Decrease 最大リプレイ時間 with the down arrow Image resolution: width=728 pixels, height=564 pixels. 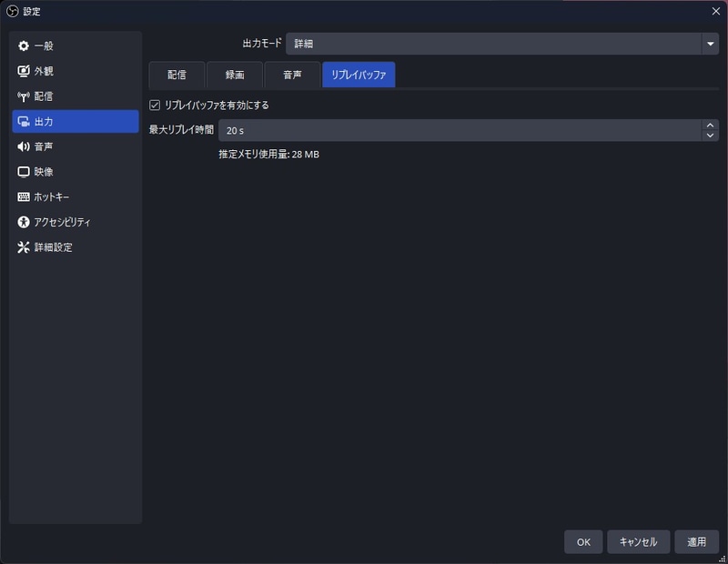(x=709, y=134)
